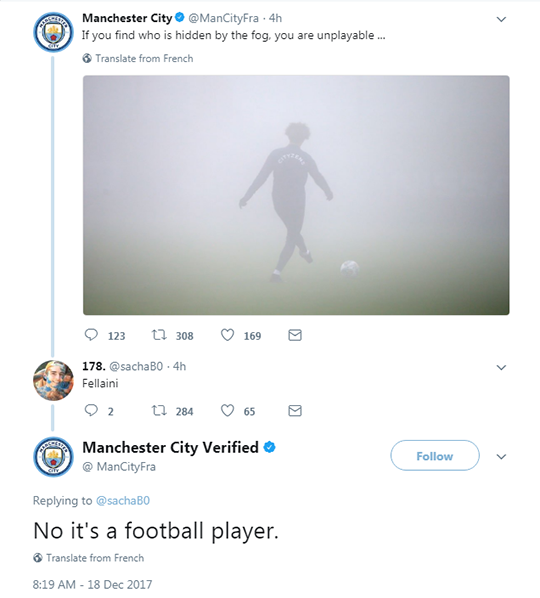The image size is (540, 598).
Task: Retweet the Fellaini reply
Action: point(159,410)
